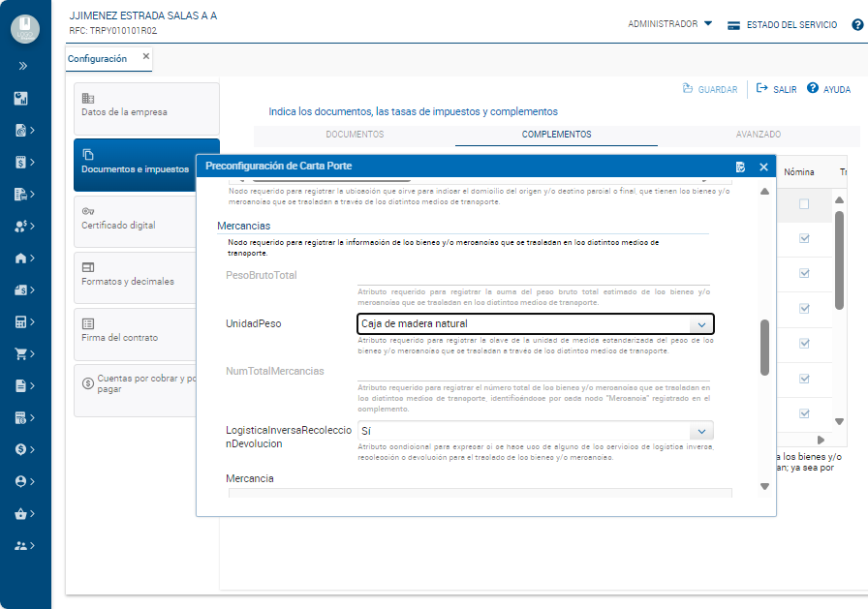
Task: Click the Estado del Servicio card icon
Action: pyautogui.click(x=733, y=25)
